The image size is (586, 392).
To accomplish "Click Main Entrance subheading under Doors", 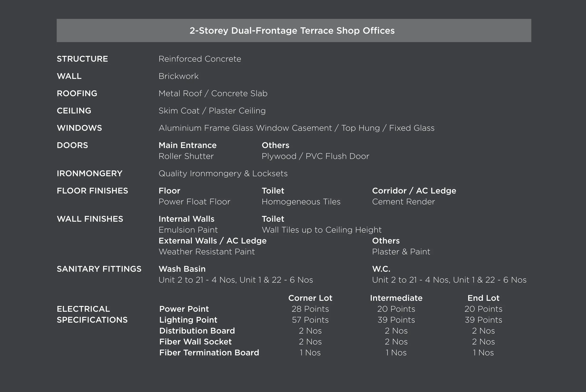I will click(187, 145).
